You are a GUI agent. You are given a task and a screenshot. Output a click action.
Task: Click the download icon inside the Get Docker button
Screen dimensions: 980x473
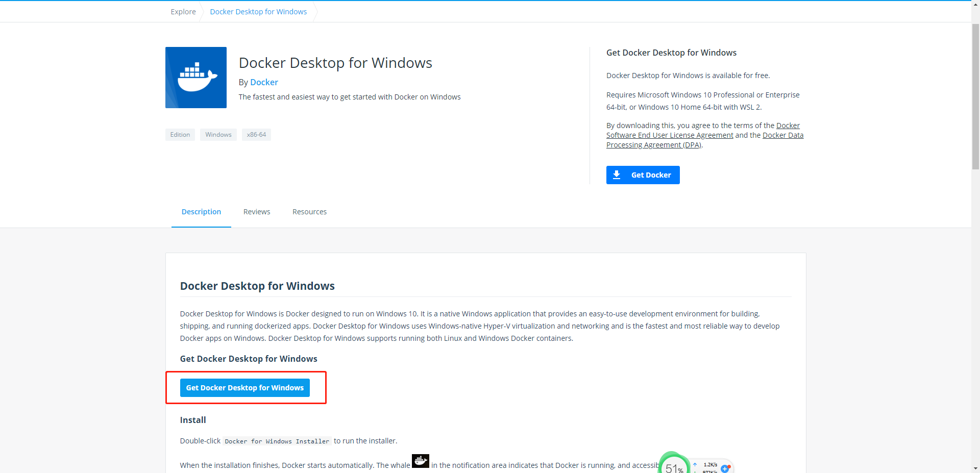click(618, 175)
